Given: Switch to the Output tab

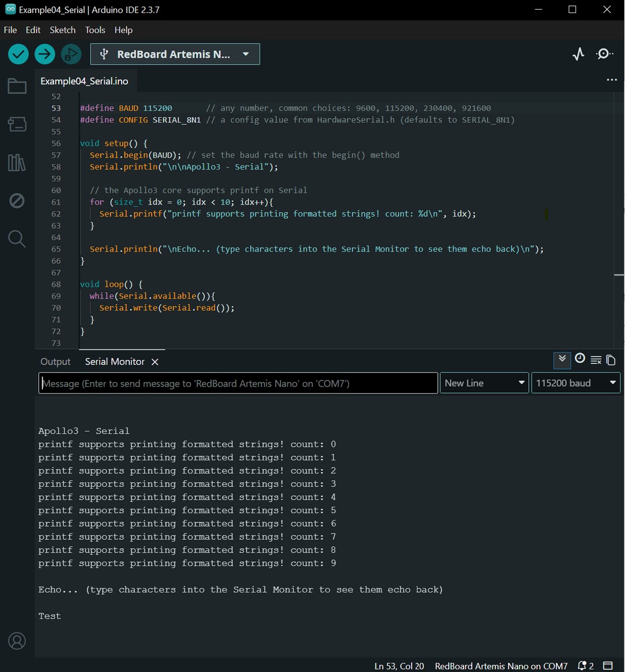Looking at the screenshot, I should pyautogui.click(x=55, y=362).
